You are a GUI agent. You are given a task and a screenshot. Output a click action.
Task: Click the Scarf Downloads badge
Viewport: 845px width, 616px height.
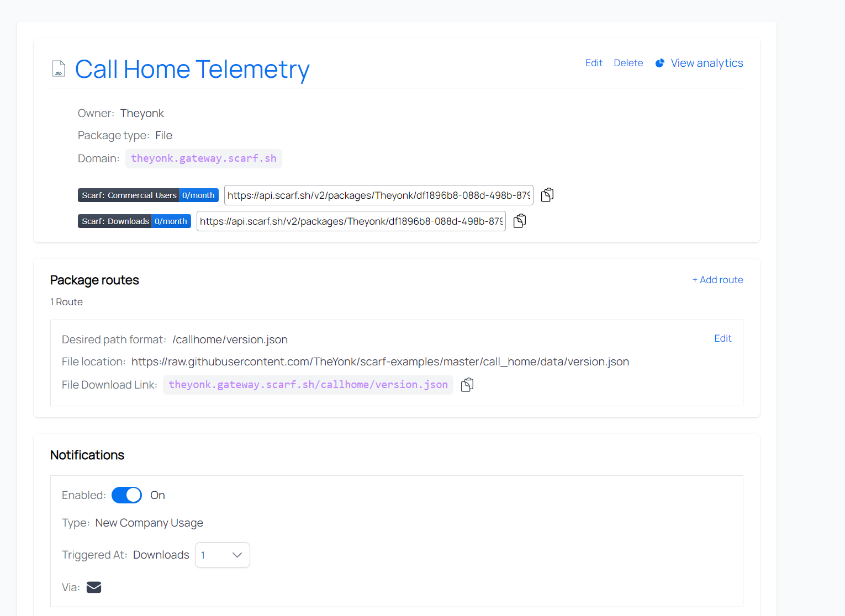click(x=134, y=221)
